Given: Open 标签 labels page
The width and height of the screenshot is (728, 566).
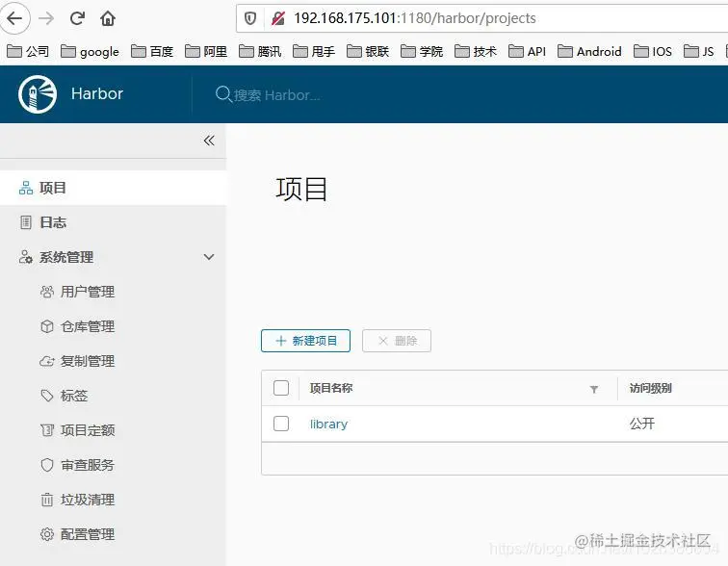Looking at the screenshot, I should (x=74, y=396).
